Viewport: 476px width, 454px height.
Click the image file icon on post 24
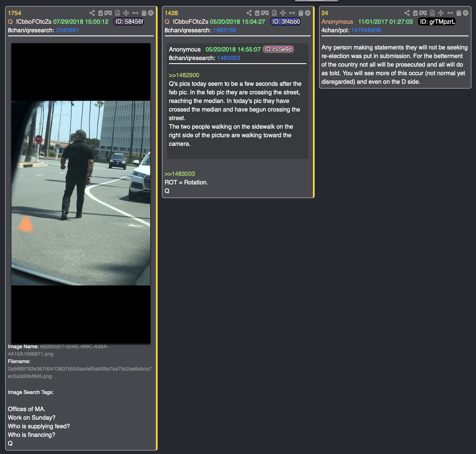432,13
